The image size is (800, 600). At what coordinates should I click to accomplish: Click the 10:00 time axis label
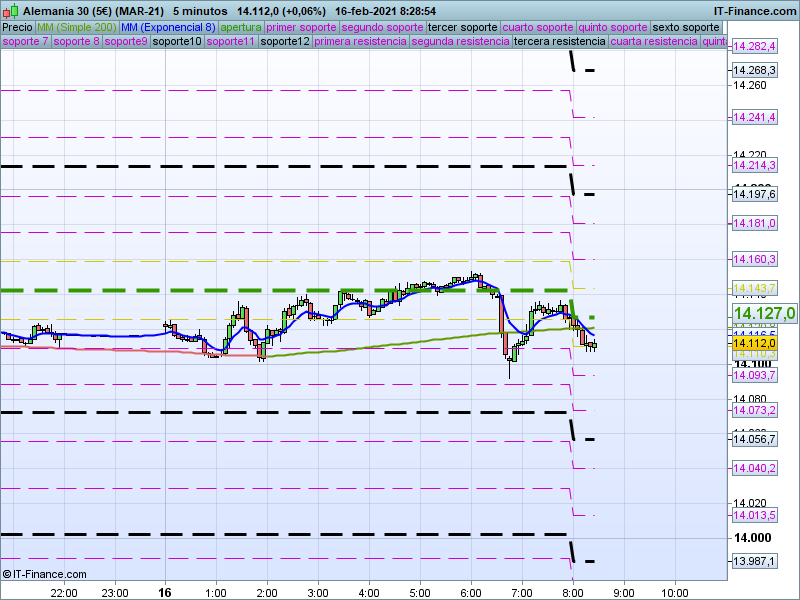[x=675, y=593]
